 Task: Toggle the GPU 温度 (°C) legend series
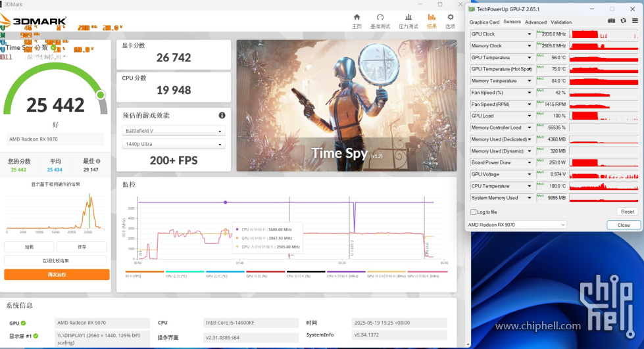pos(225,274)
